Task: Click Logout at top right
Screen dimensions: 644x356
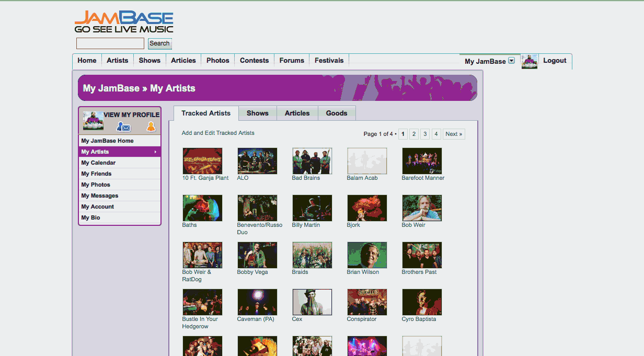Action: click(555, 61)
